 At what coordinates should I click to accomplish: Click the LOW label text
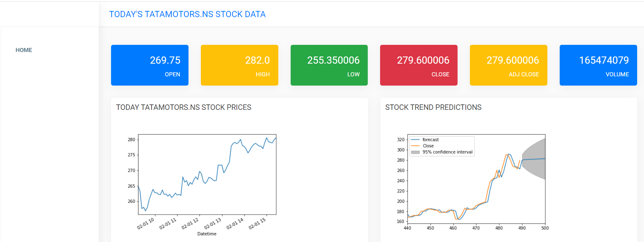pos(353,74)
